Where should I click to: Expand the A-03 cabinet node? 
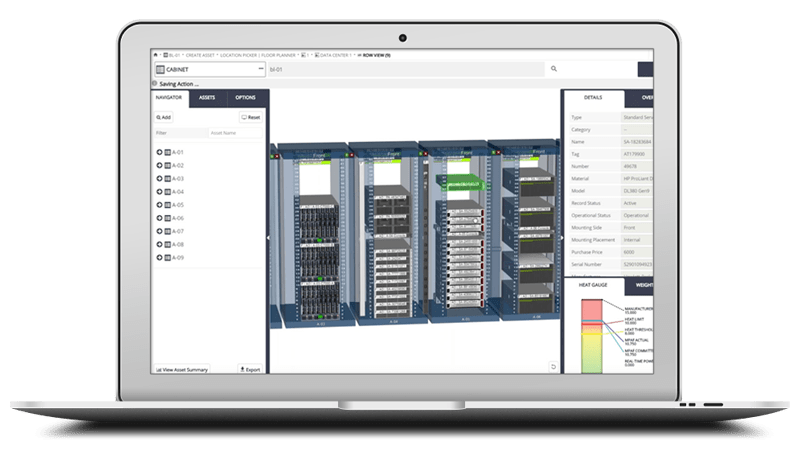159,179
